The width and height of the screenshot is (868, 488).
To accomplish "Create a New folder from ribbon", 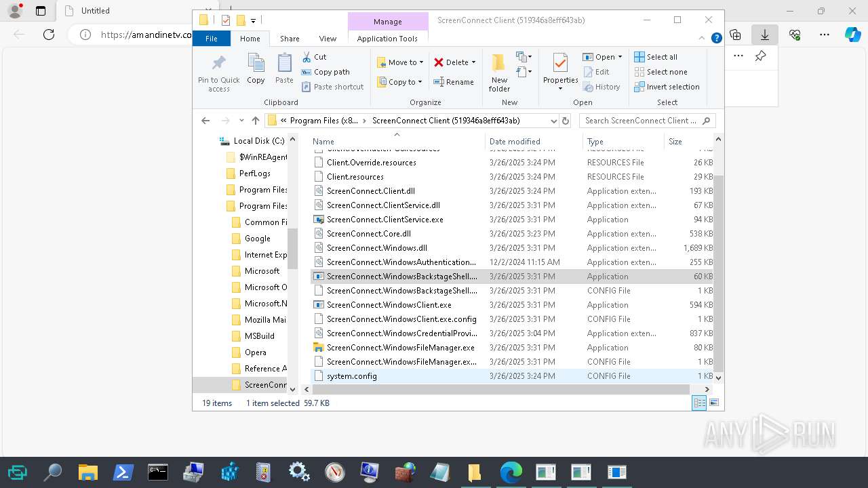I will point(499,73).
